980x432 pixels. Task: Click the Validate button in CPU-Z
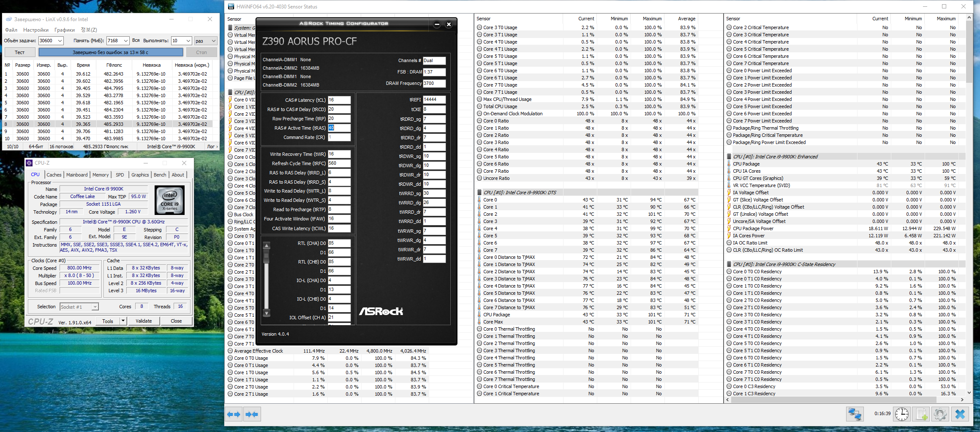(144, 321)
